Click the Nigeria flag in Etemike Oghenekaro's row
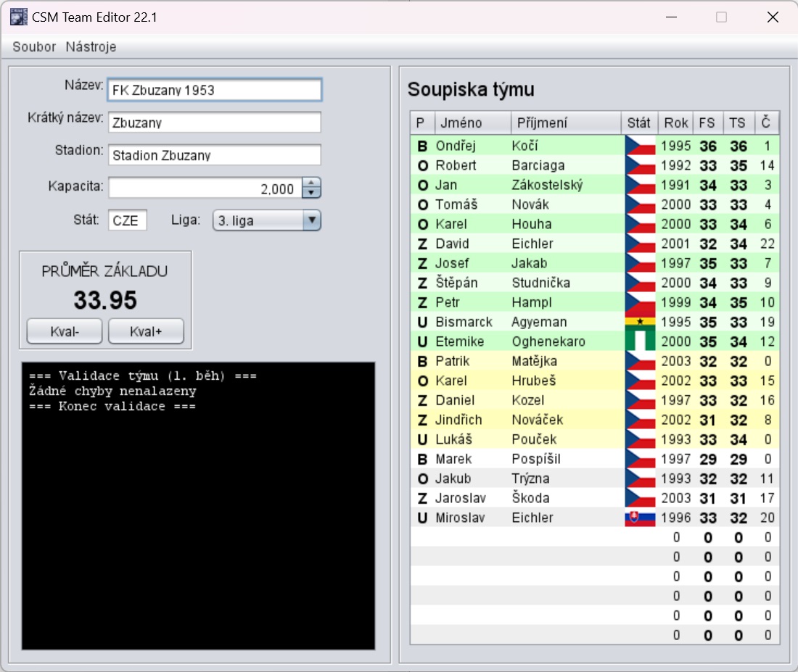798x672 pixels. pyautogui.click(x=640, y=341)
